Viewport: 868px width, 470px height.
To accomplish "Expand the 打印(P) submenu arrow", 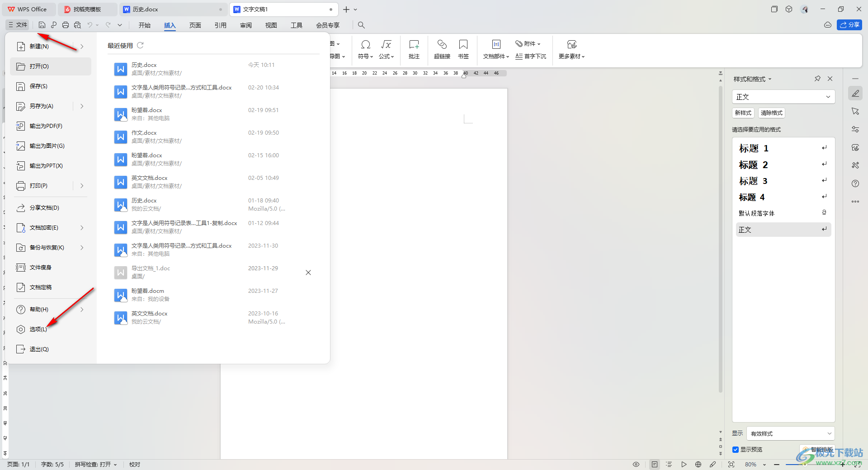I will 82,186.
